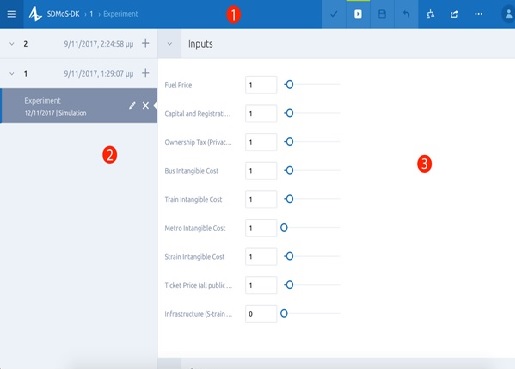Delete the Experiment with X icon
This screenshot has width=515, height=369.
tap(146, 106)
